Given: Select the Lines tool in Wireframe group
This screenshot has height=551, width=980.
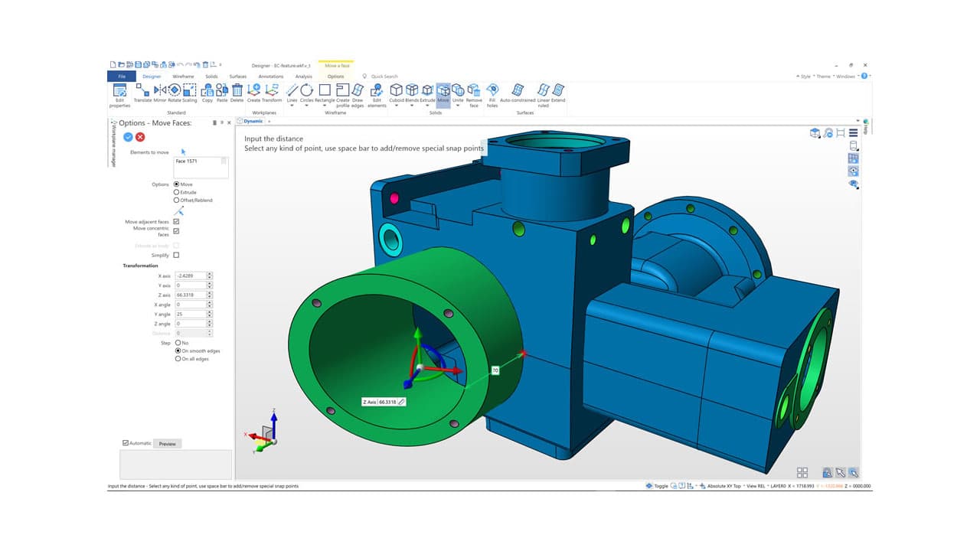Looking at the screenshot, I should (x=292, y=90).
